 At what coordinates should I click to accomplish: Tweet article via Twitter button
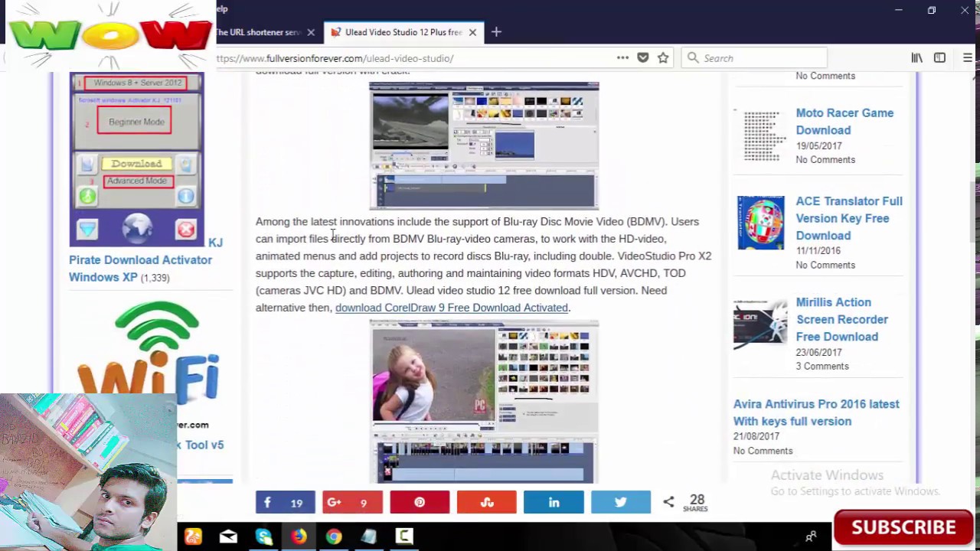point(621,502)
